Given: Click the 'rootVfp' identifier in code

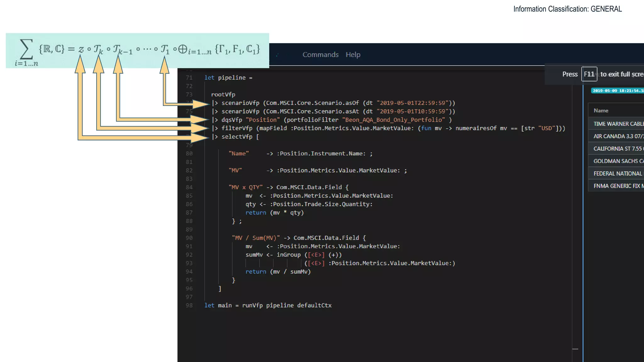Looking at the screenshot, I should (x=223, y=94).
